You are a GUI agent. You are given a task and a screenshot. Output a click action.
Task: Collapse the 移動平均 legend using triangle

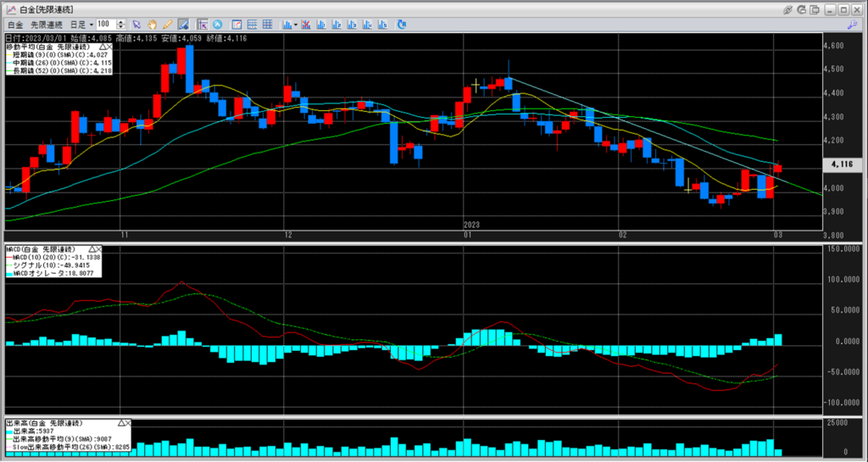pos(102,46)
